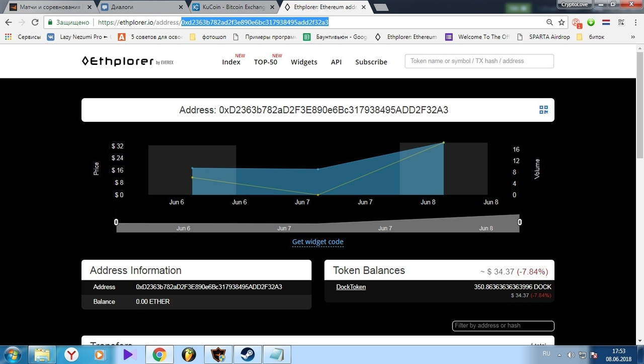The image size is (644, 364).
Task: Open the TOP-50 menu item
Action: pos(266,62)
